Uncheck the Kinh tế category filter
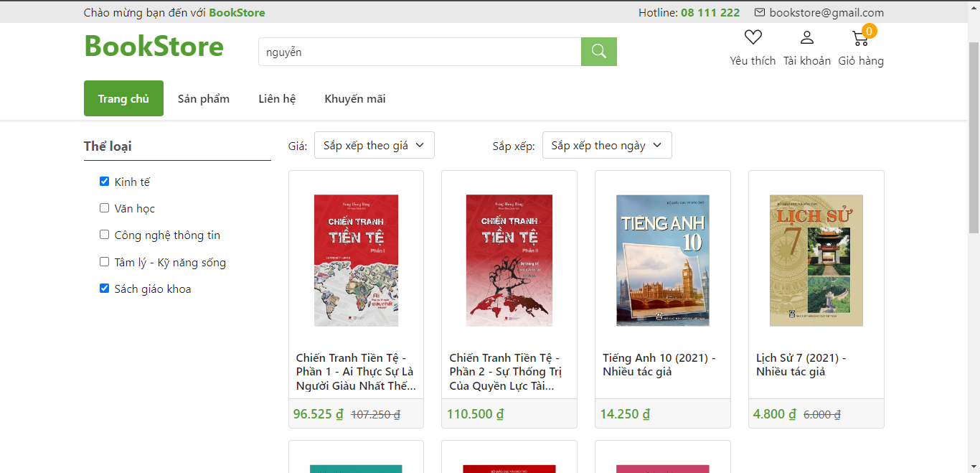This screenshot has width=980, height=473. coord(104,181)
